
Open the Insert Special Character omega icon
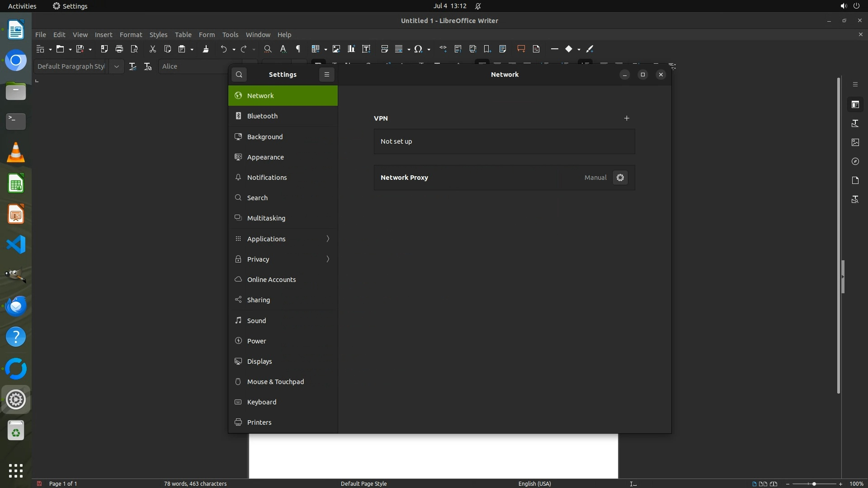pyautogui.click(x=418, y=49)
